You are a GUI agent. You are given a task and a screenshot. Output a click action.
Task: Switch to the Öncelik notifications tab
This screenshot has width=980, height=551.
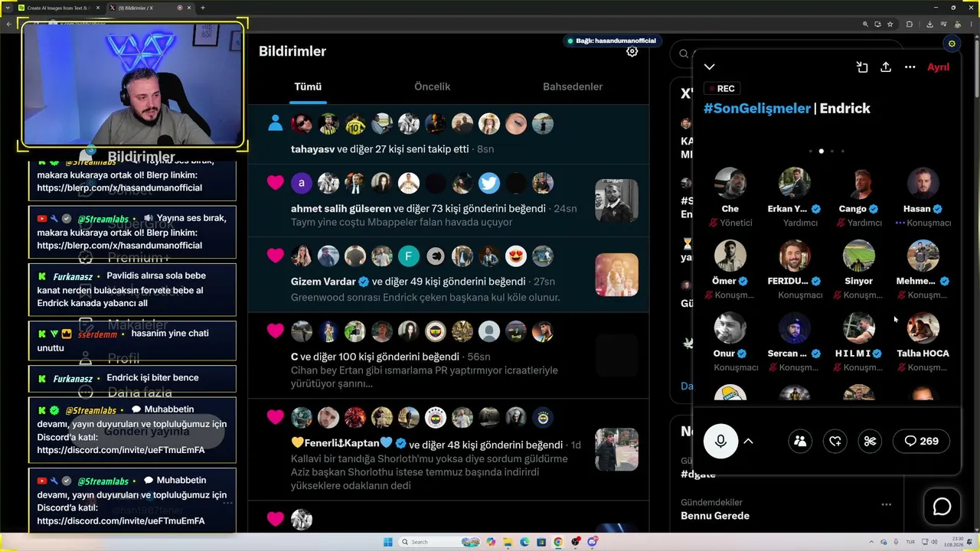point(432,86)
